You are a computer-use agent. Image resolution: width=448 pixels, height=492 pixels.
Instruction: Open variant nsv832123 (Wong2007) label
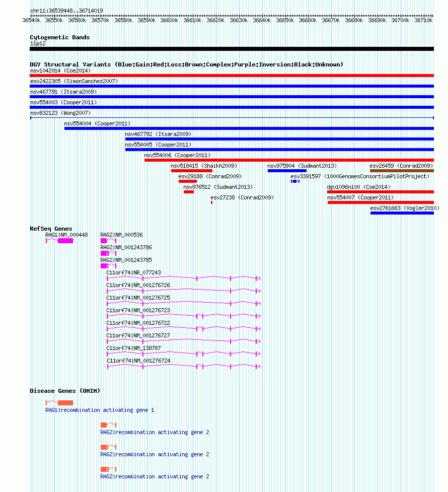60,113
